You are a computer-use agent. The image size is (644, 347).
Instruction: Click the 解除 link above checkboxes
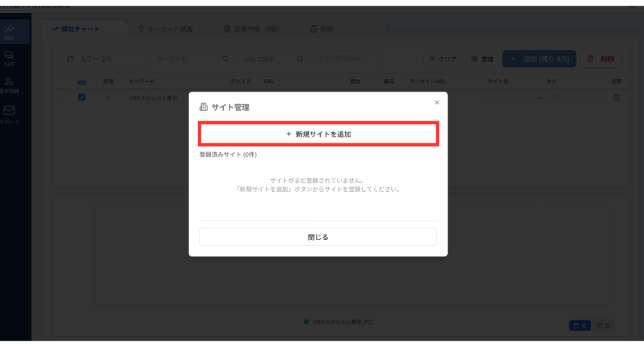click(81, 82)
